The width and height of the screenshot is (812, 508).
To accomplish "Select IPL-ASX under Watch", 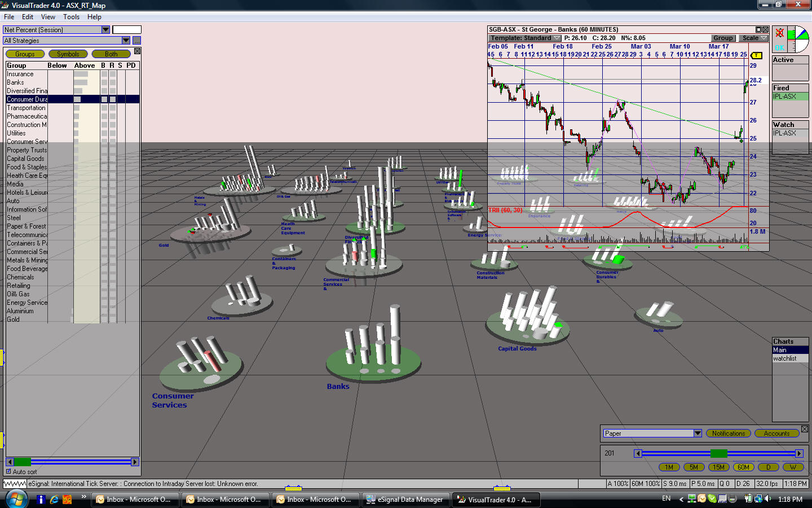I will pyautogui.click(x=790, y=133).
